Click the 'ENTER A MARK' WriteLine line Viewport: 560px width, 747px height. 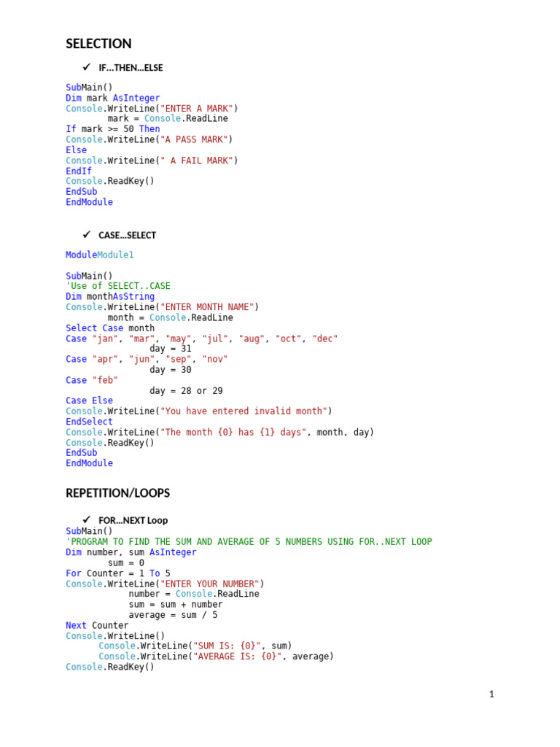(x=152, y=109)
